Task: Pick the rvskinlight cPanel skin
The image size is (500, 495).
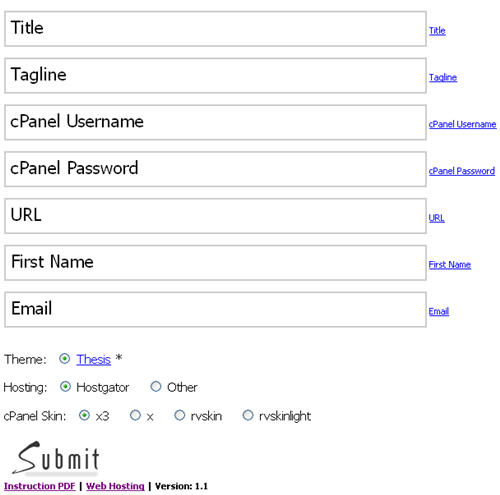Action: click(x=248, y=415)
